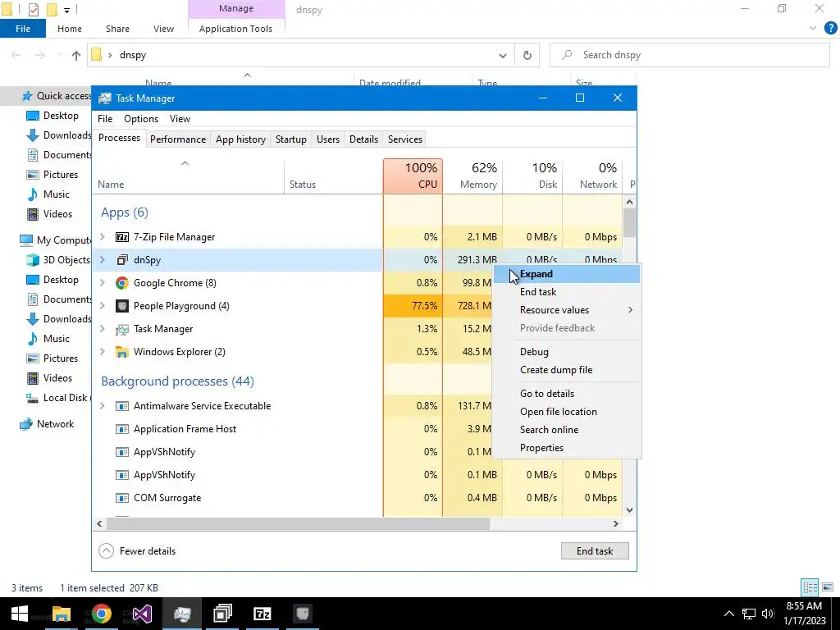Switch to the Services tab

click(x=405, y=139)
